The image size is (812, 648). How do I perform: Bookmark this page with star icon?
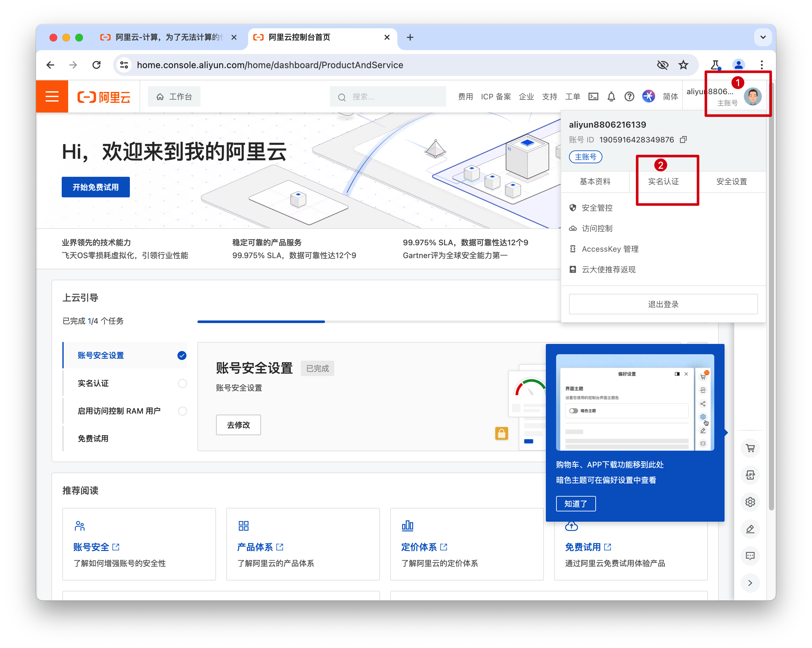point(683,65)
